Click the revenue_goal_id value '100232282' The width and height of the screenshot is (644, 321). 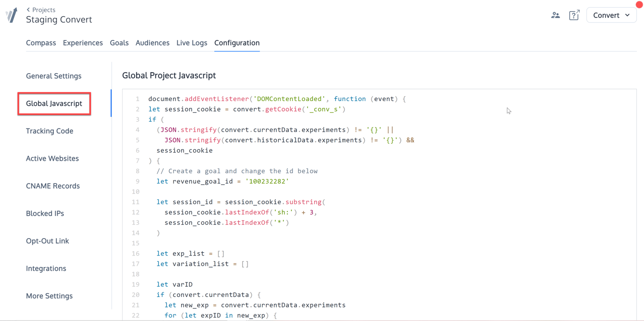tap(267, 181)
